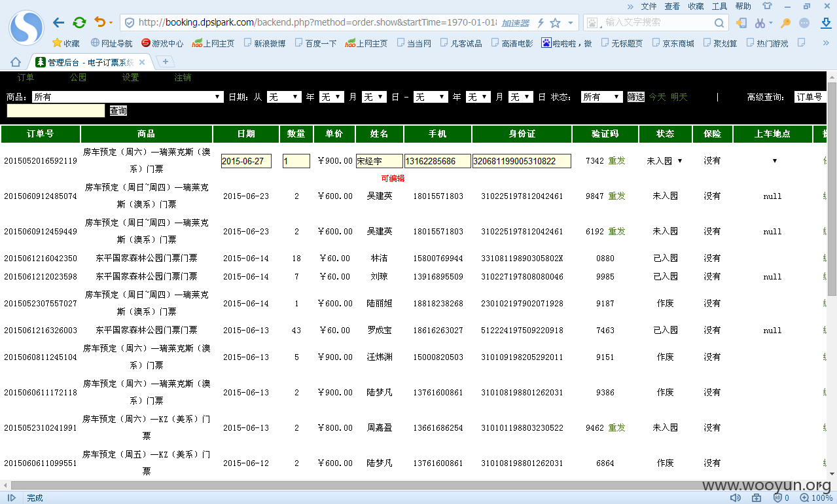The width and height of the screenshot is (837, 504).
Task: Edit the phone field 13162285686
Action: [x=438, y=161]
